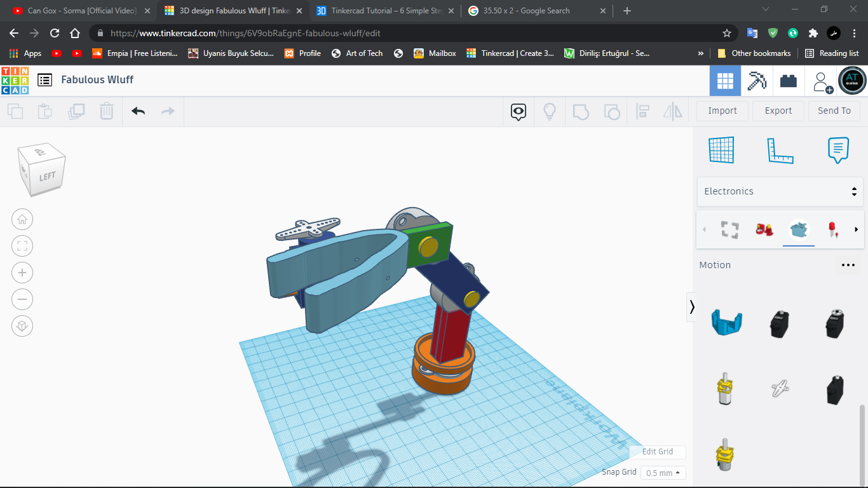Select the Mirror tool
868x488 pixels.
click(x=672, y=111)
